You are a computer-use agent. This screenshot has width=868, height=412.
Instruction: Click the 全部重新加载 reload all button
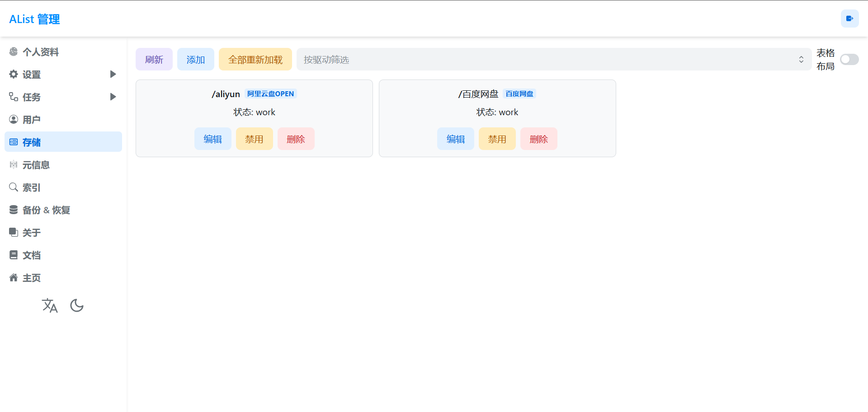tap(255, 60)
